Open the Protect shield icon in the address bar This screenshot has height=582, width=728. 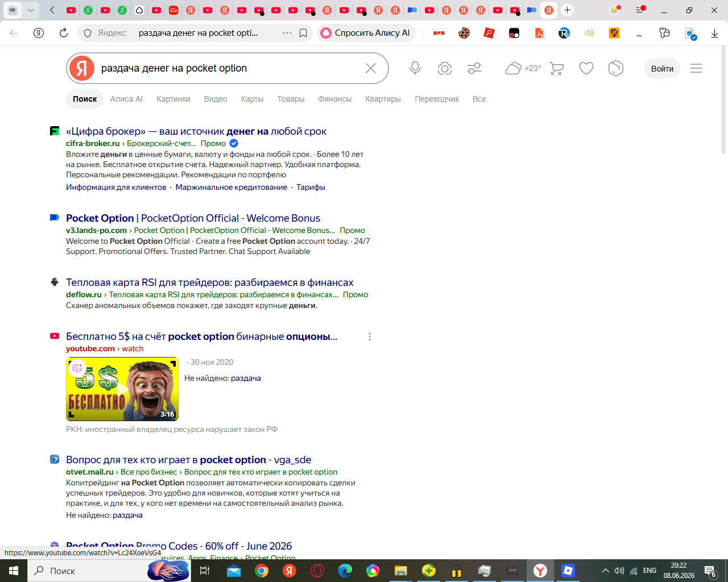click(x=88, y=33)
